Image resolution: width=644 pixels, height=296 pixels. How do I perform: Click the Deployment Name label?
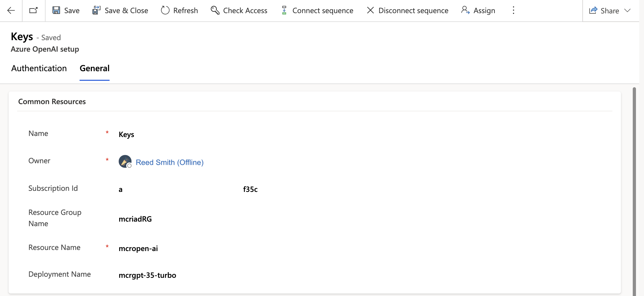point(59,274)
